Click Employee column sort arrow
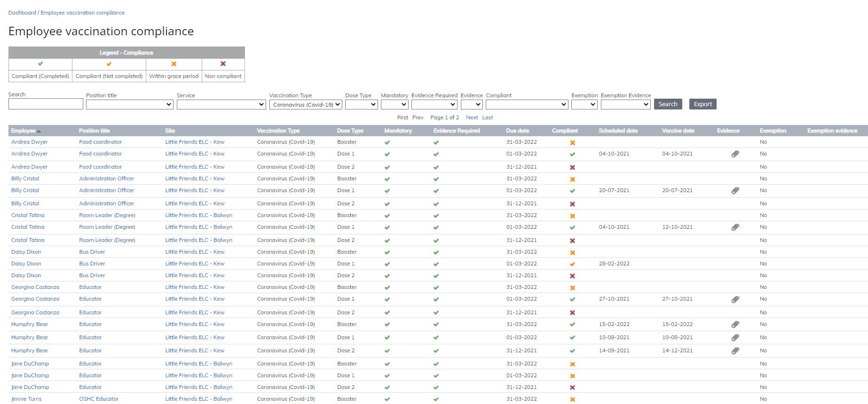This screenshot has width=868, height=404. (39, 131)
